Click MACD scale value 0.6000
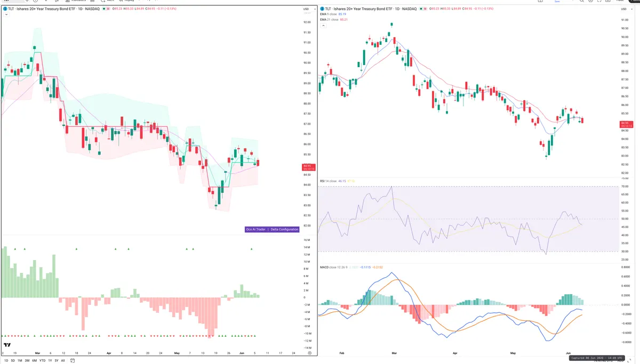The width and height of the screenshot is (640, 364). click(x=626, y=276)
